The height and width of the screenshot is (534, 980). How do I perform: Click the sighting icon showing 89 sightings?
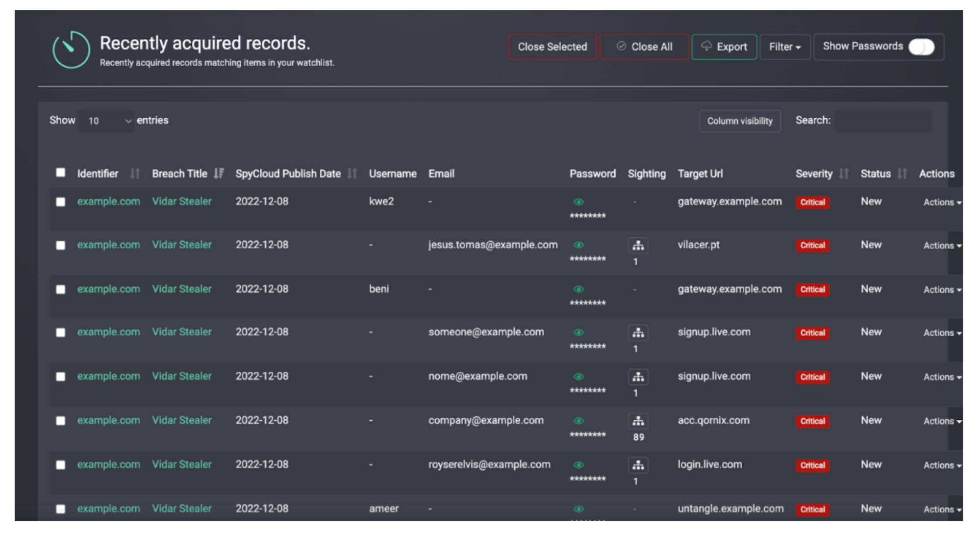point(638,421)
